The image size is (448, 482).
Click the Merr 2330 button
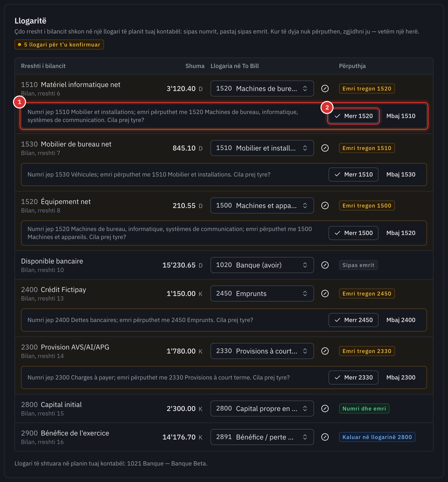click(353, 377)
